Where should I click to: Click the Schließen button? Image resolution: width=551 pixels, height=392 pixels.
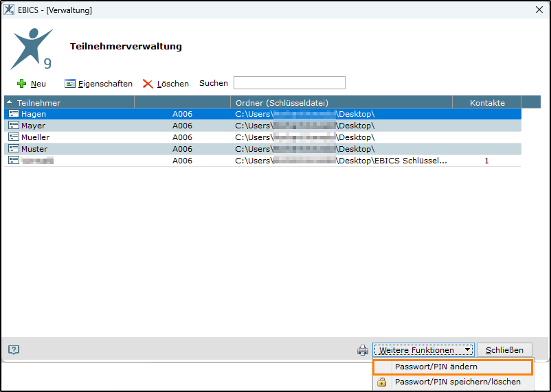[x=504, y=350]
